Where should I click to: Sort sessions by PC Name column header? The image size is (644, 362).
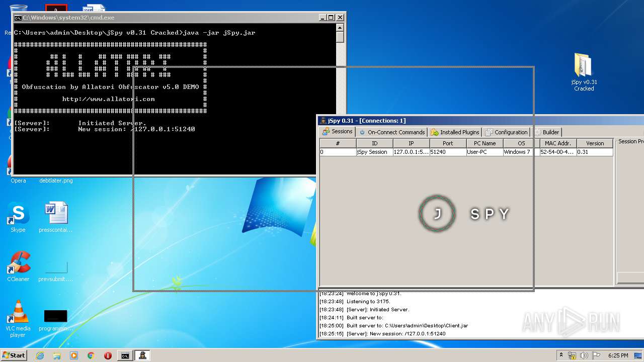(x=485, y=143)
